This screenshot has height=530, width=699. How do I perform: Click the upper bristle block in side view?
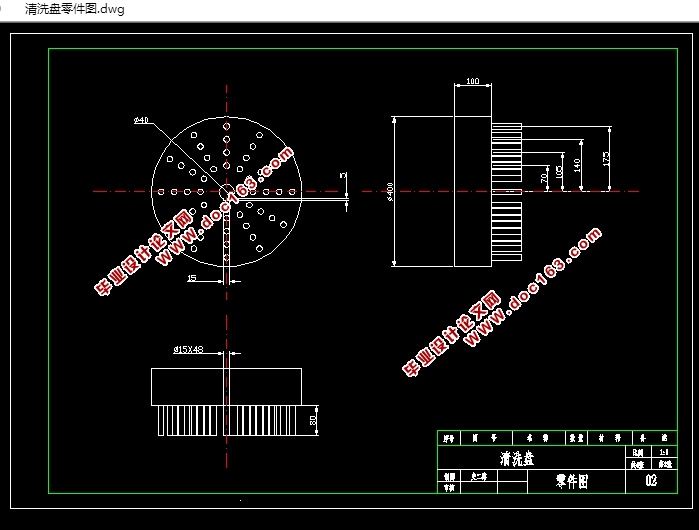click(506, 150)
